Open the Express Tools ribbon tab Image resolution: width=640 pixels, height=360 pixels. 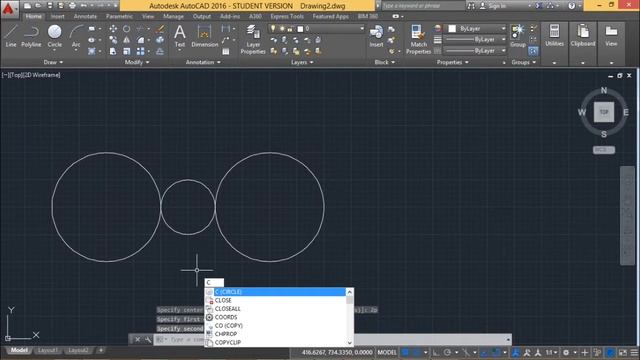(287, 16)
